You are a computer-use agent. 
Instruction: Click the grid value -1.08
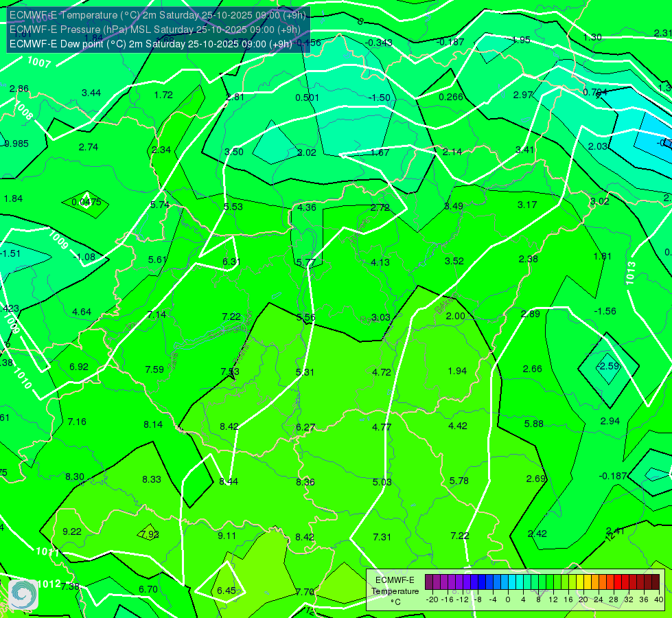[84, 257]
